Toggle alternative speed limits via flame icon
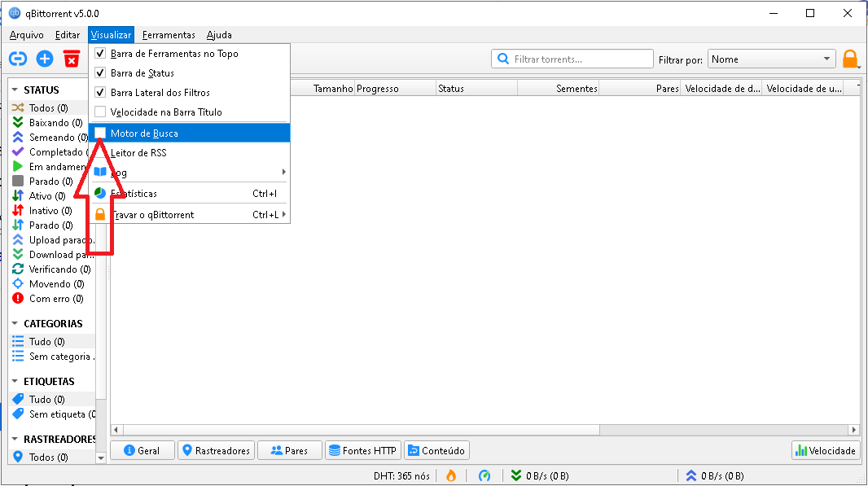 [451, 475]
